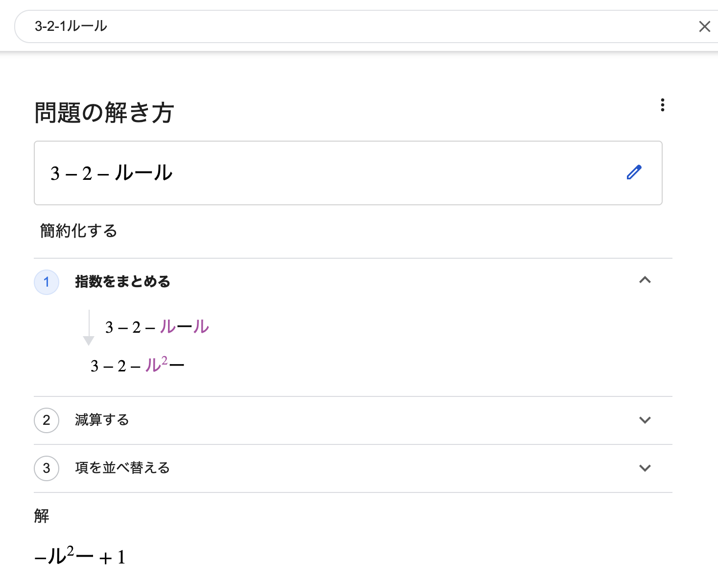Click the step 2 number circle
Screen dimensions: 718x588
(47, 420)
